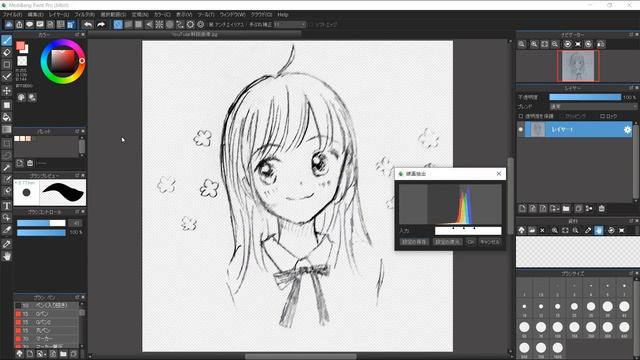Image resolution: width=640 pixels, height=360 pixels.
Task: Open the ファイル (File) menu
Action: [13, 15]
